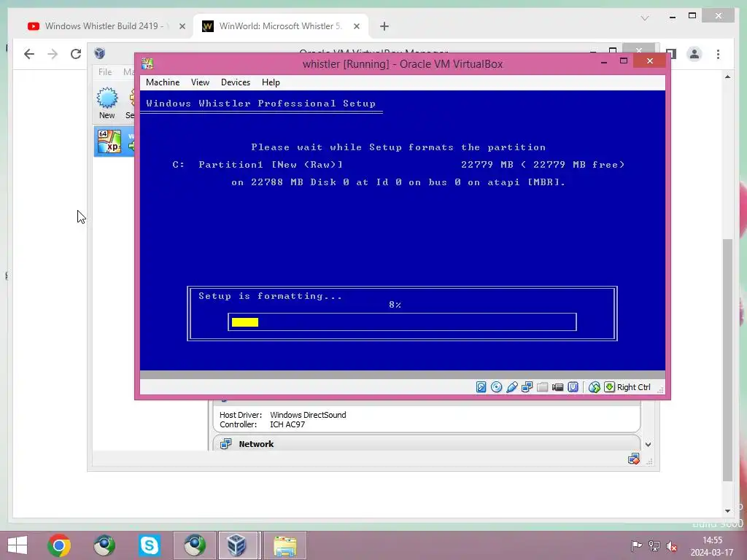The image size is (747, 560).
Task: Click the CPU virtualization chip icon in status bar
Action: 573,387
